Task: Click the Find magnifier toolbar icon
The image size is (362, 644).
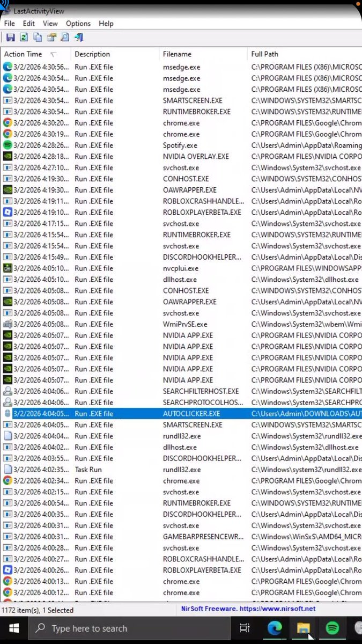Action: pyautogui.click(x=65, y=38)
